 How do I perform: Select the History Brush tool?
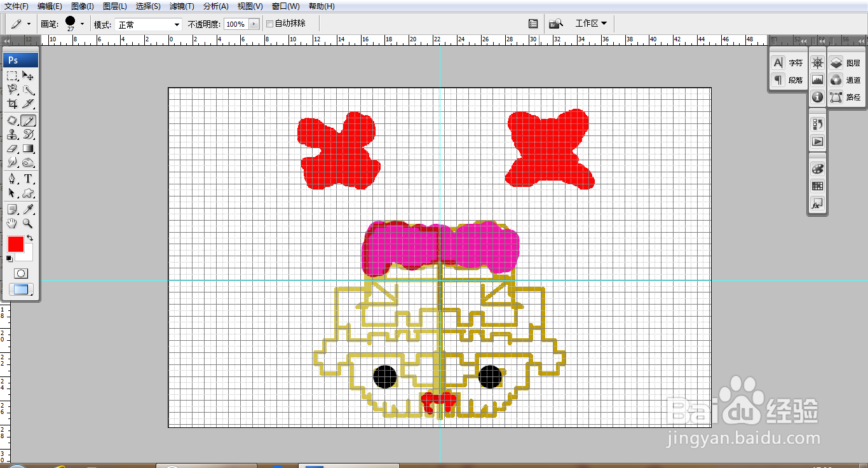click(28, 134)
